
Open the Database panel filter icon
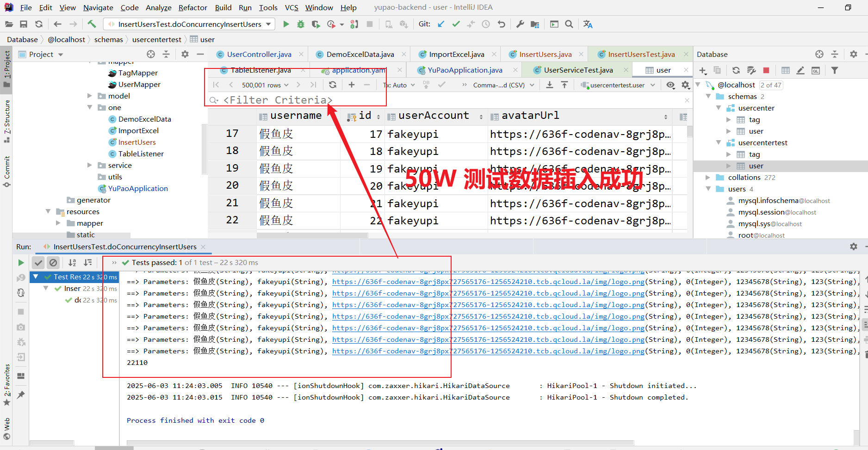[835, 70]
